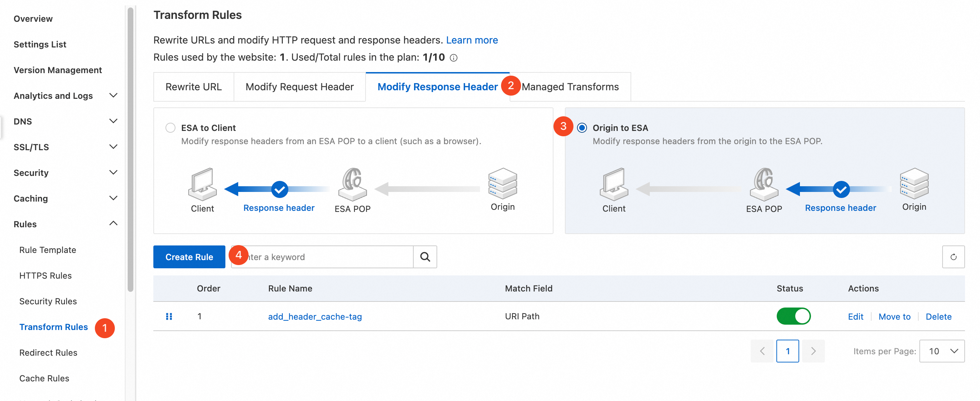This screenshot has width=980, height=401.
Task: Open the Items per Page dropdown
Action: click(941, 351)
